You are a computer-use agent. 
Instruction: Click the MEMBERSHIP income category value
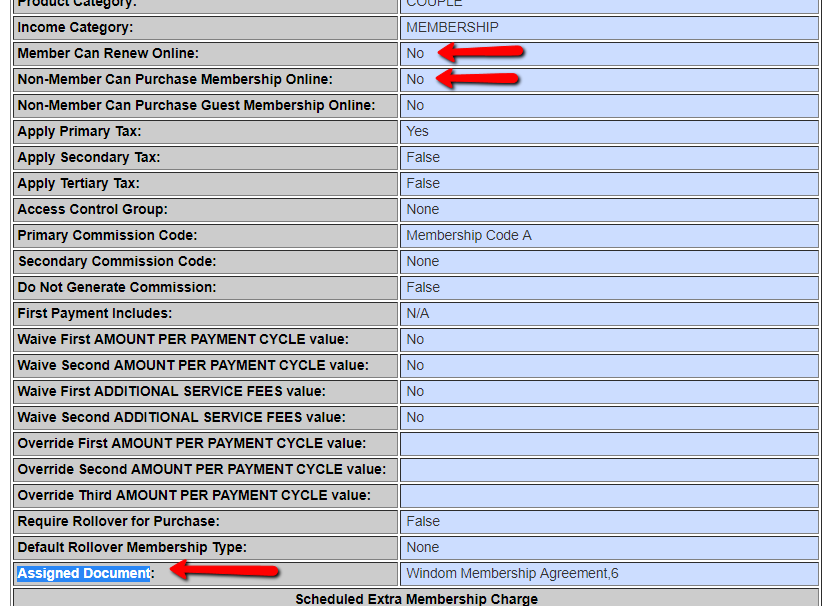[452, 27]
